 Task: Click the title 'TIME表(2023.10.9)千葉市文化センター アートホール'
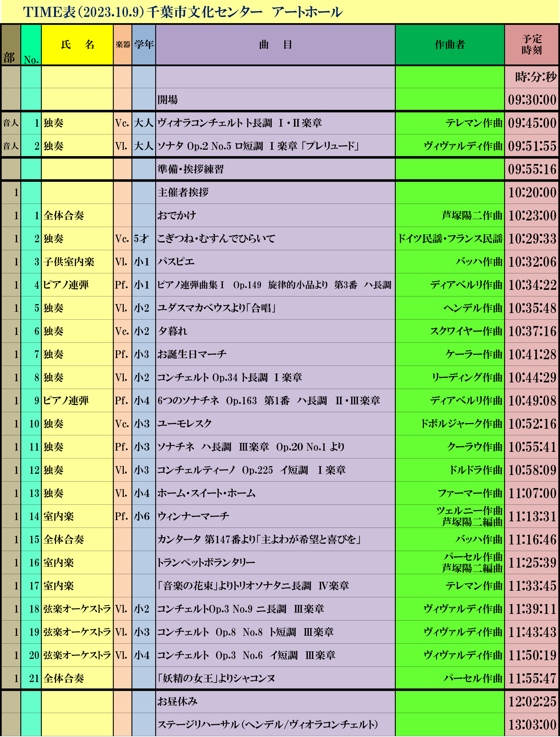pyautogui.click(x=183, y=12)
